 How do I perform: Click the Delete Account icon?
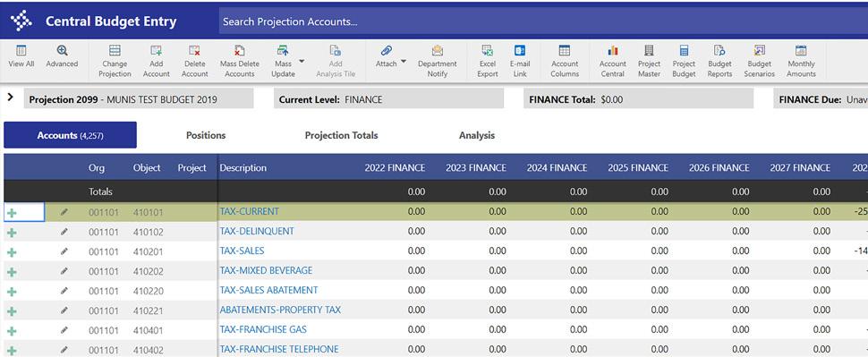194,51
